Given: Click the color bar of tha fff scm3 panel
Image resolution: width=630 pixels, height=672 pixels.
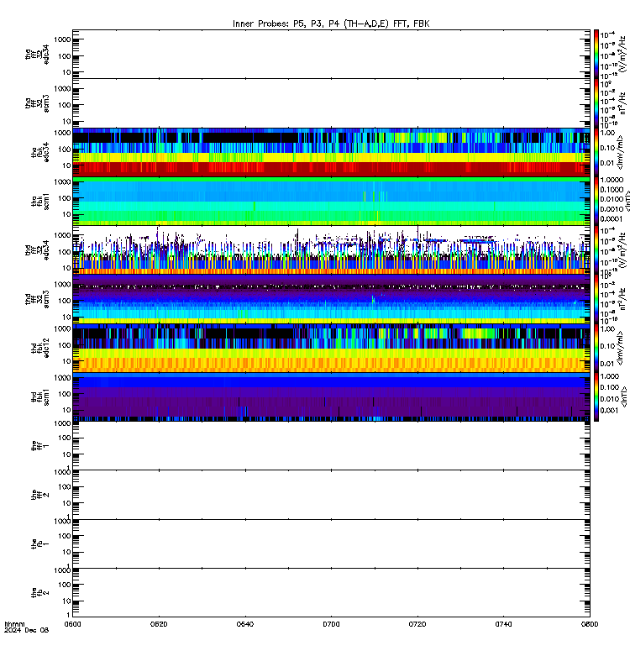Looking at the screenshot, I should pyautogui.click(x=596, y=103).
